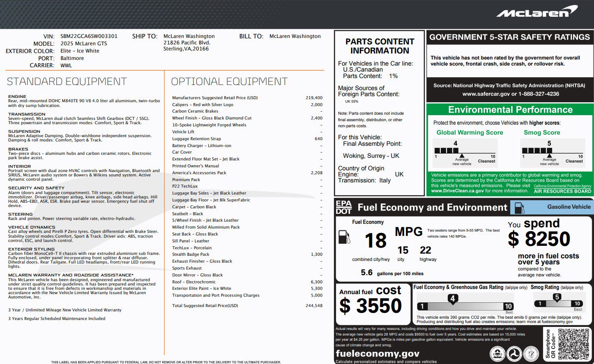The image size is (594, 364).
Task: Click the DOT triskelion seal
Action: click(514, 354)
